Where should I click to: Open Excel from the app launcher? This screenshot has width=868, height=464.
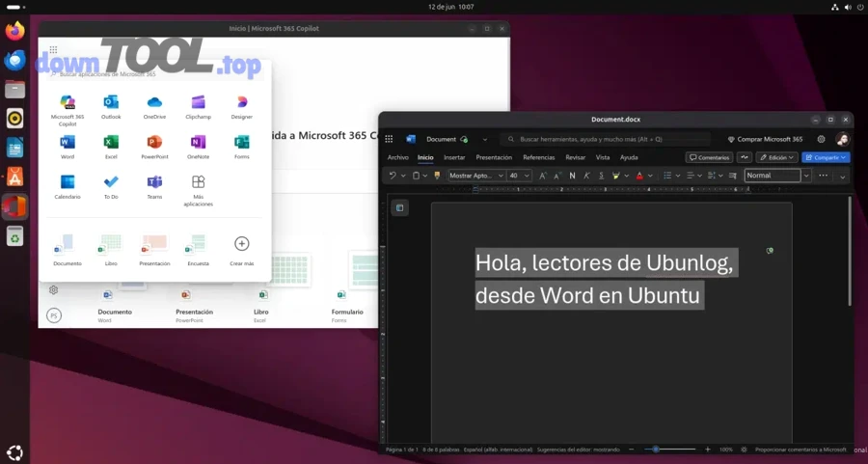[x=111, y=144]
